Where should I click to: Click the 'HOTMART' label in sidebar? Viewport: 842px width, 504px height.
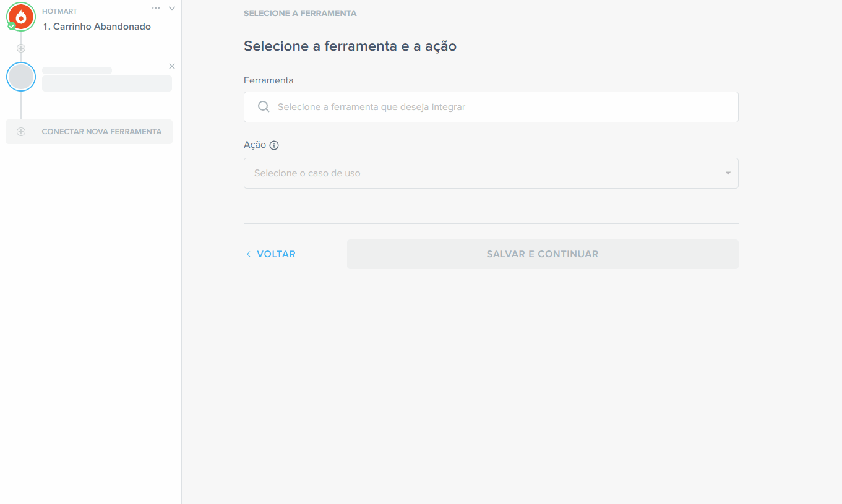(60, 11)
